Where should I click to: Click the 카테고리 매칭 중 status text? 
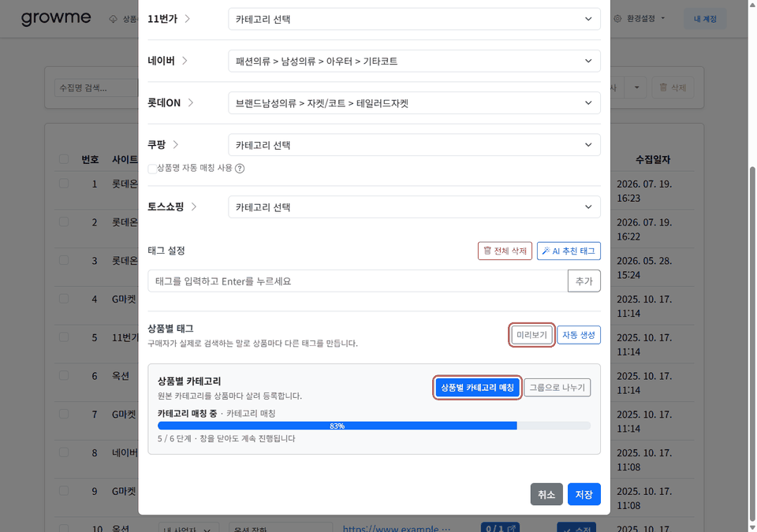click(188, 413)
